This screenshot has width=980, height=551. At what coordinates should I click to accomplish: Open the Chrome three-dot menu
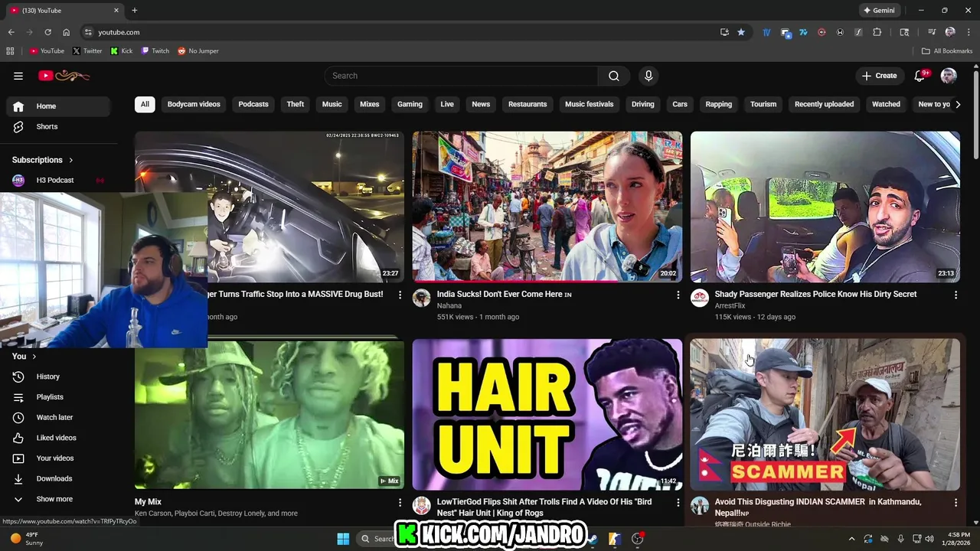(x=969, y=32)
